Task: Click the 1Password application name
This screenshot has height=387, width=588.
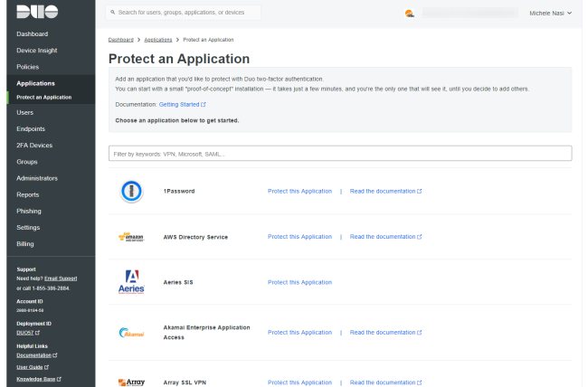Action: (179, 192)
